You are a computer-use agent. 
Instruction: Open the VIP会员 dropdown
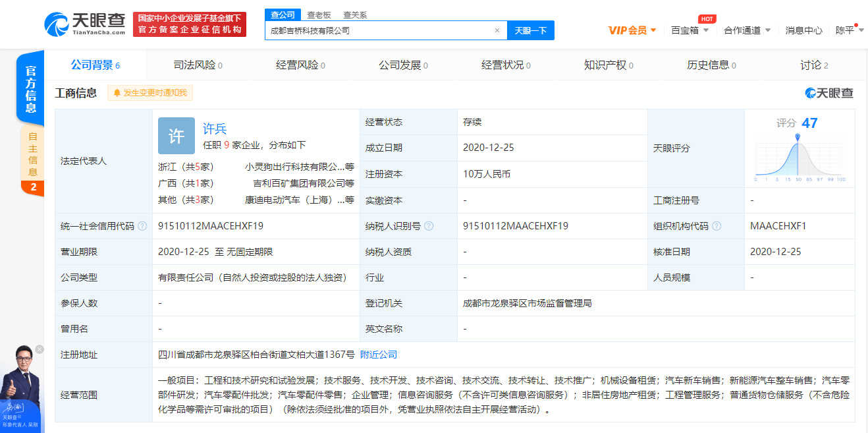[632, 30]
